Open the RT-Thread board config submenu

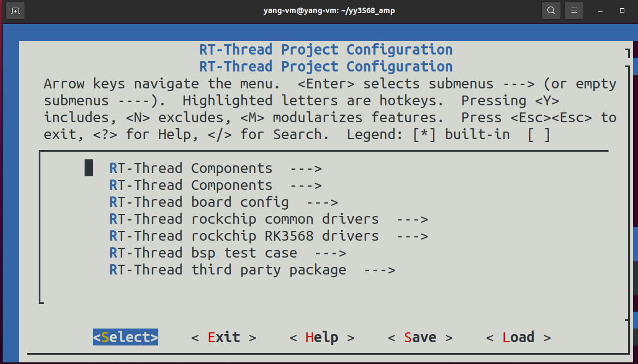[199, 202]
